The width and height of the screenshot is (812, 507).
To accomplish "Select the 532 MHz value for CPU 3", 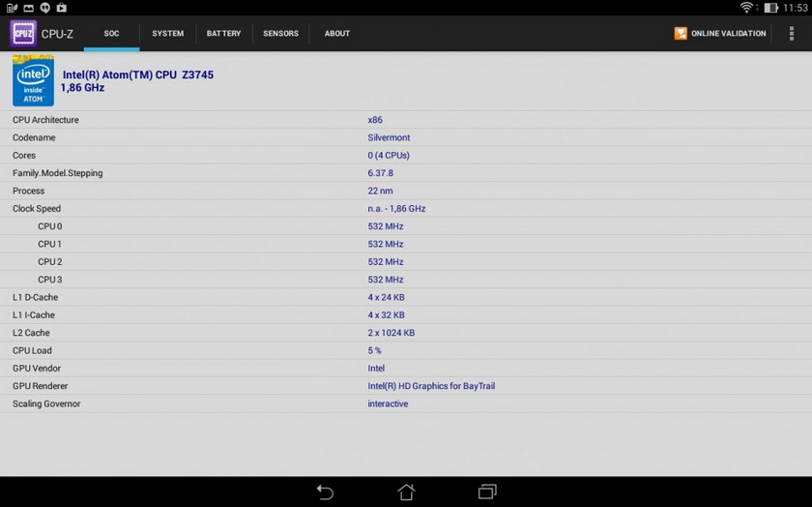I will 386,280.
